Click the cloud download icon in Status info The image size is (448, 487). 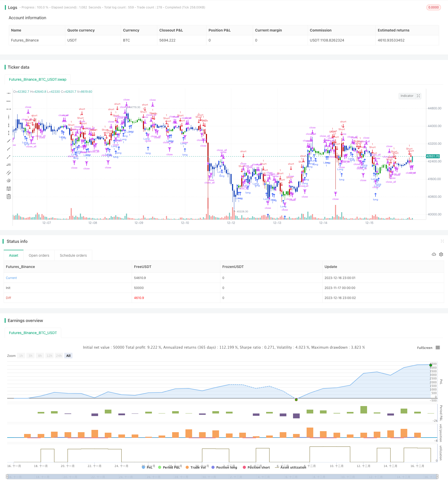point(434,254)
